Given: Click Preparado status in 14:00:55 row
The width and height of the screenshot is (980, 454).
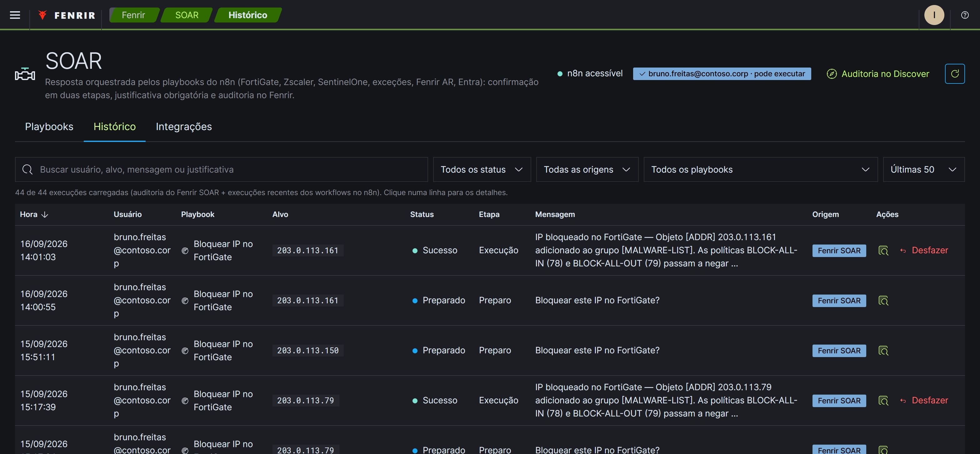Looking at the screenshot, I should click(439, 300).
